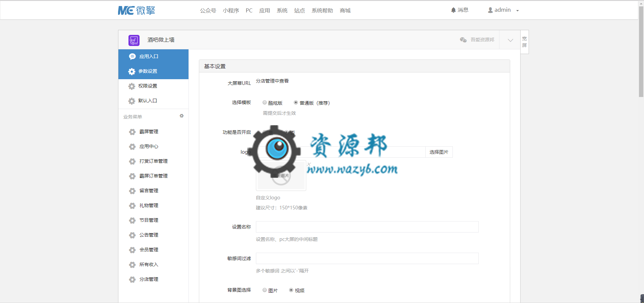Viewport: 644px width, 303px height.
Task: Open the 商城 menu
Action: click(x=345, y=11)
